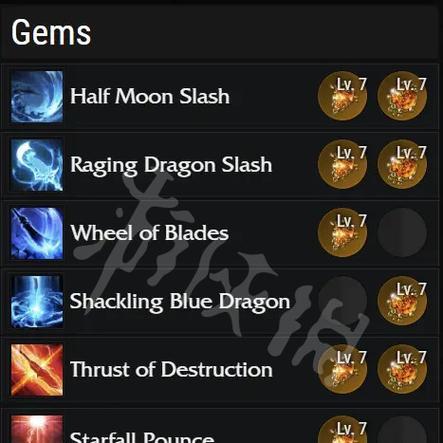Click the Half Moon Slash skill icon
The width and height of the screenshot is (443, 443).
(x=37, y=97)
